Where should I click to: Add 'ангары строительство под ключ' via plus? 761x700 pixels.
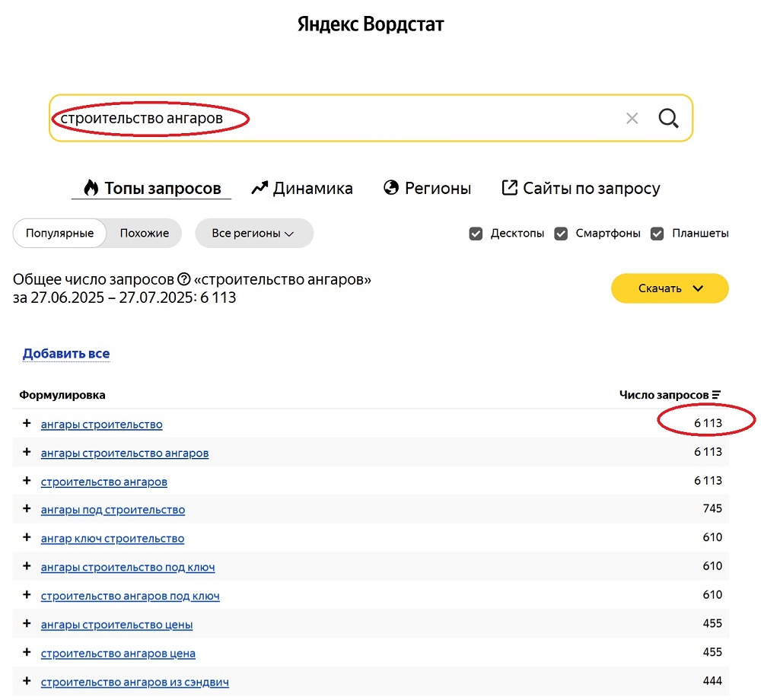point(27,566)
